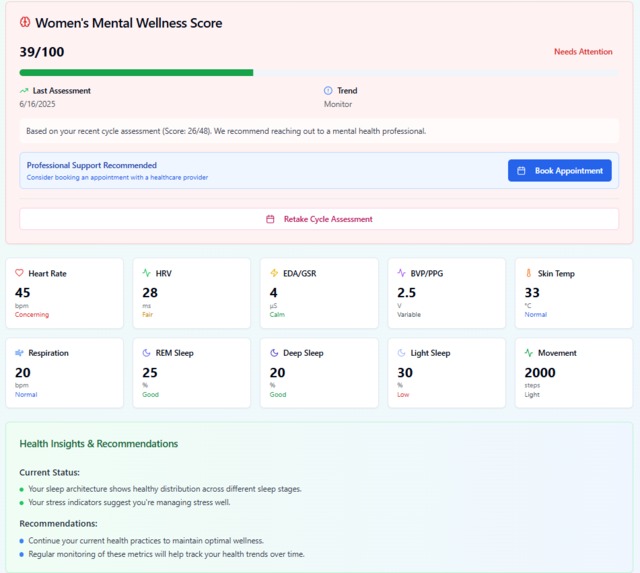The width and height of the screenshot is (640, 573).
Task: Click the Current Status subheading
Action: tap(49, 473)
